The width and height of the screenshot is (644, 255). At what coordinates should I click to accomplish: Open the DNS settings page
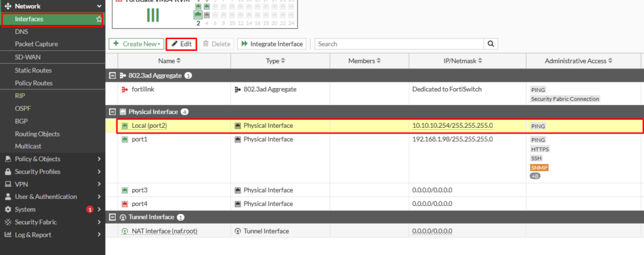click(x=21, y=31)
